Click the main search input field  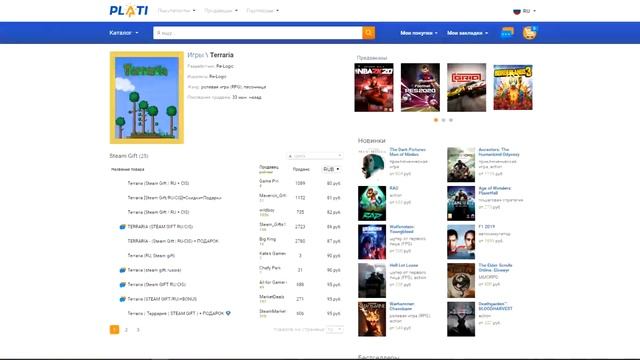coord(258,33)
